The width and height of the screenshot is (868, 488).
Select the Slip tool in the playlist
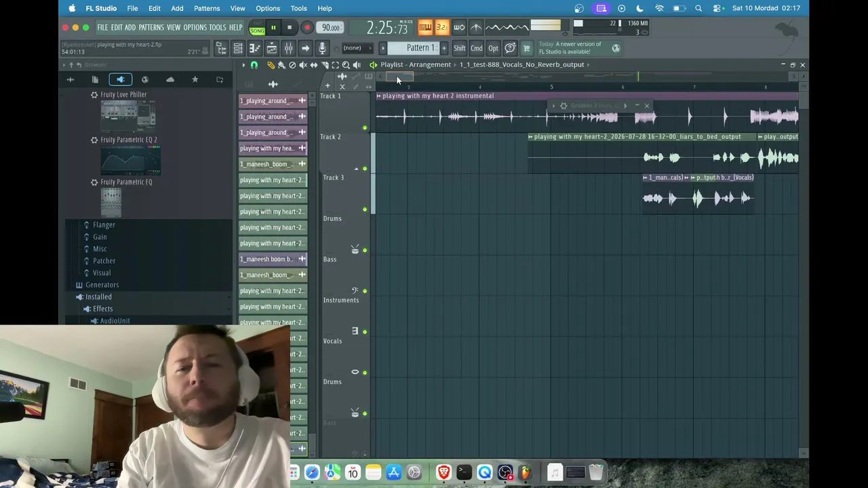point(314,65)
